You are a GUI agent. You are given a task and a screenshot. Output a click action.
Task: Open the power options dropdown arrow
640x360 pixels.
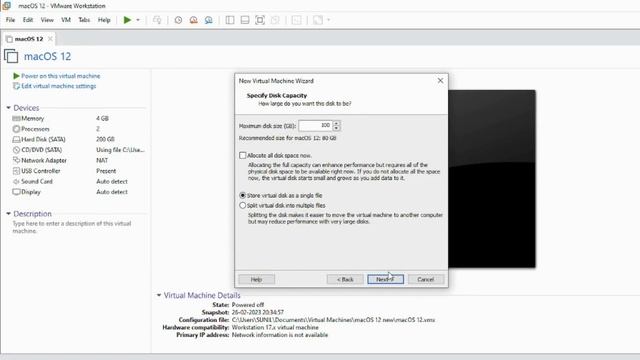click(138, 20)
